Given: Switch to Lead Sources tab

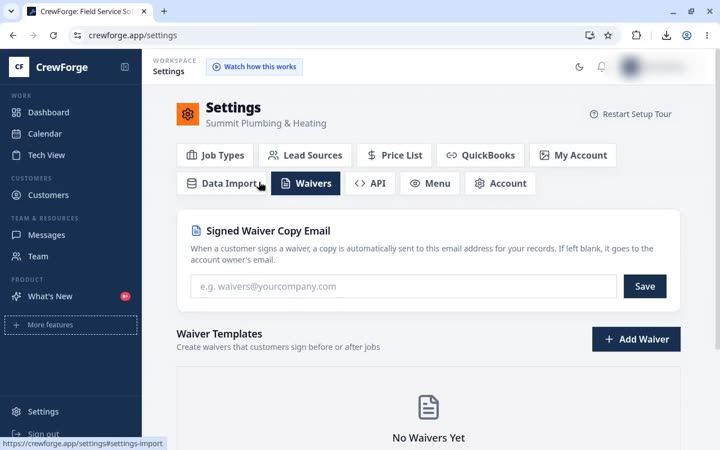Looking at the screenshot, I should tap(305, 155).
